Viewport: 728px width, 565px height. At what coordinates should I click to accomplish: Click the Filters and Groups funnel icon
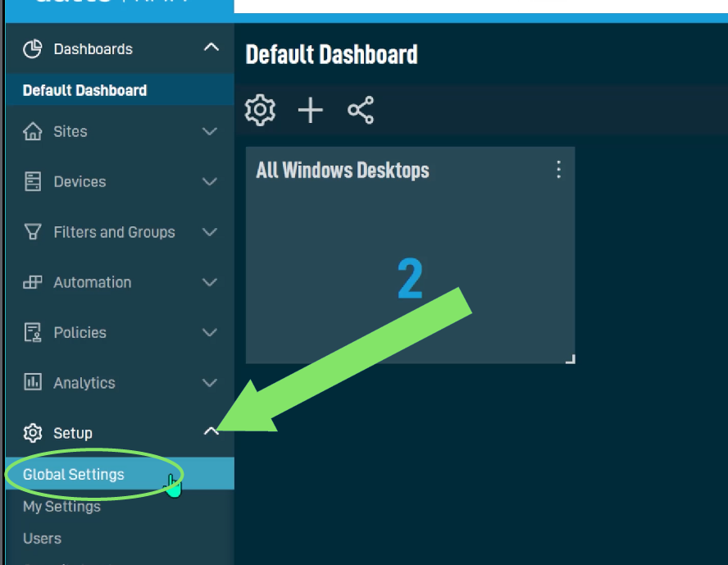point(33,232)
